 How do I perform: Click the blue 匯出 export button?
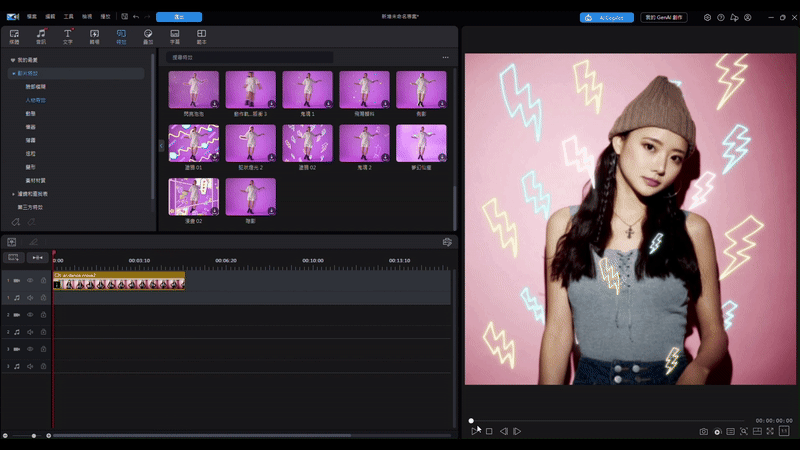point(179,17)
